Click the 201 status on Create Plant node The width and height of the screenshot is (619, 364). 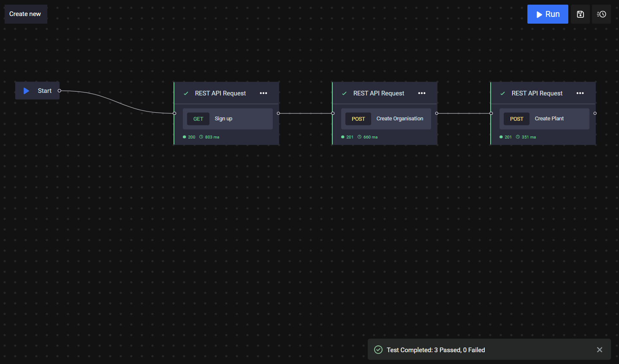coord(508,137)
